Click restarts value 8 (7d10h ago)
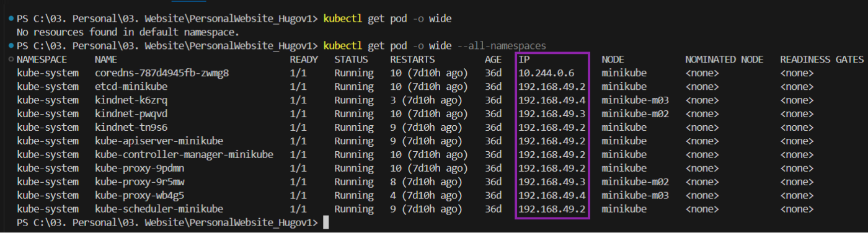Image resolution: width=868 pixels, height=233 pixels. (426, 182)
